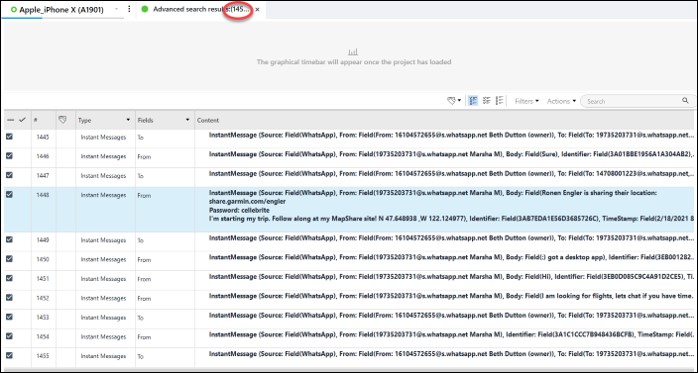Uncheck the checkbox for row 1453
The height and width of the screenshot is (373, 698).
point(9,317)
